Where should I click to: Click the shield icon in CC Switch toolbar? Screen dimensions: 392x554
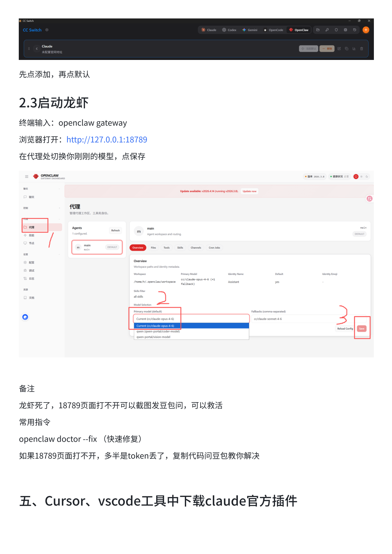pyautogui.click(x=336, y=30)
